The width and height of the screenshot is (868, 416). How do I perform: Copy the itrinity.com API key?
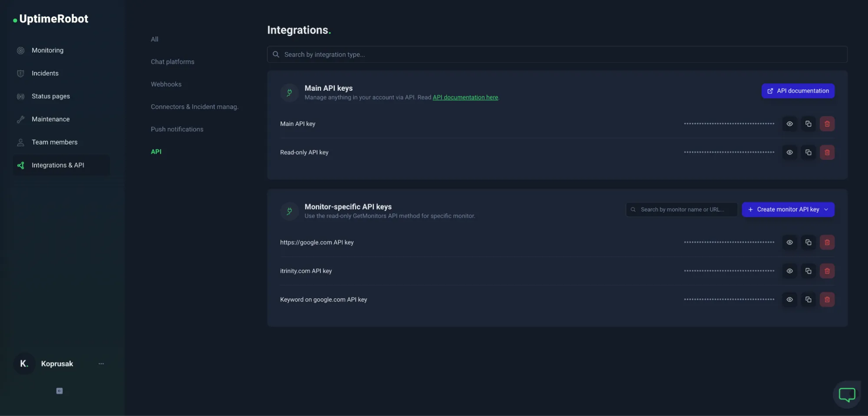[x=808, y=271]
